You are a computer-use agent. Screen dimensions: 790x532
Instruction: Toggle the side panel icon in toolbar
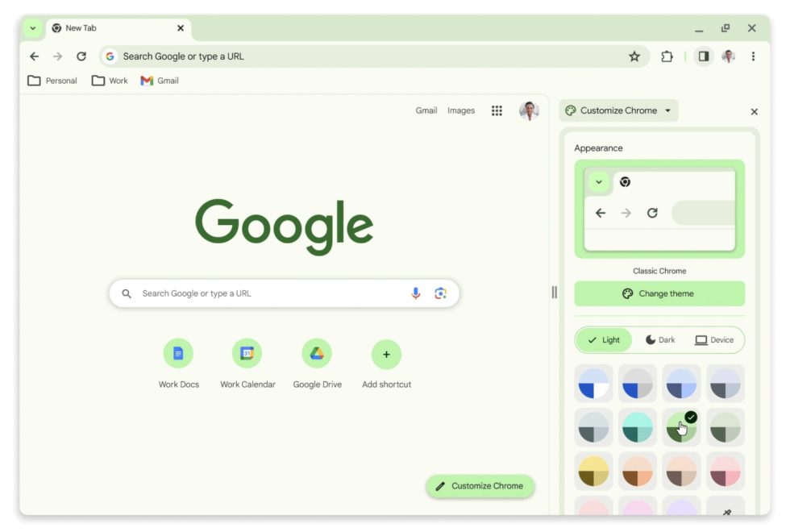703,56
